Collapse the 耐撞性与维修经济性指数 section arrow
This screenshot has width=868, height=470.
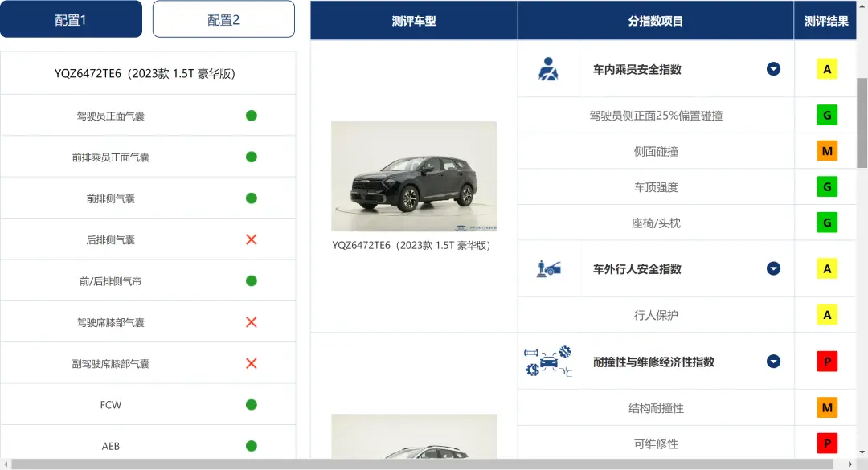pos(773,362)
